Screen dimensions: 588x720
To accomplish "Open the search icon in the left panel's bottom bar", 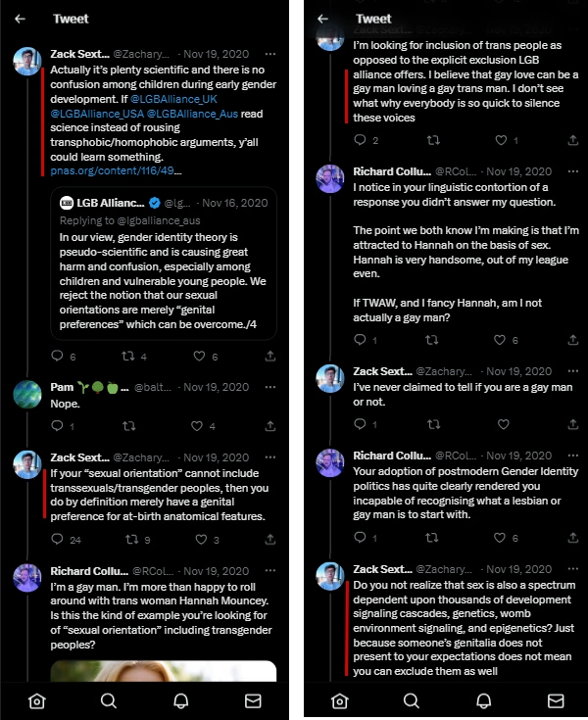I will click(109, 700).
